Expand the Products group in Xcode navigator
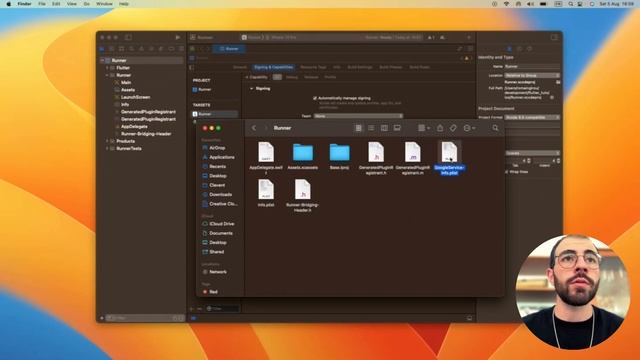 tap(107, 141)
